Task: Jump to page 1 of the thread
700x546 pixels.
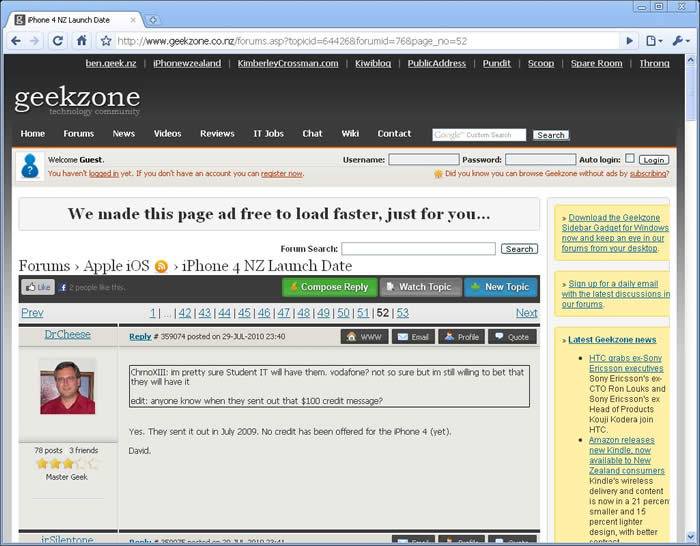Action: 153,313
